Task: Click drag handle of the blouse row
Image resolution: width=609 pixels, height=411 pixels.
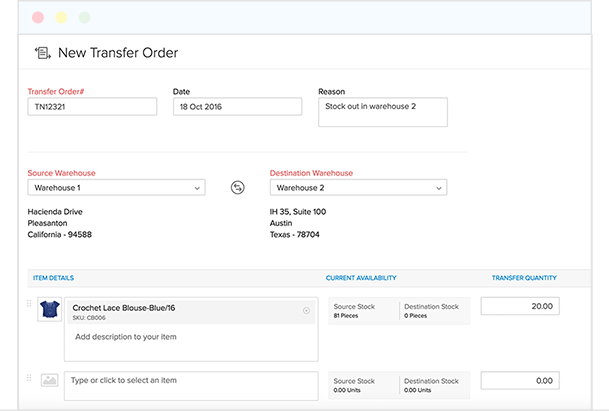Action: tap(28, 304)
